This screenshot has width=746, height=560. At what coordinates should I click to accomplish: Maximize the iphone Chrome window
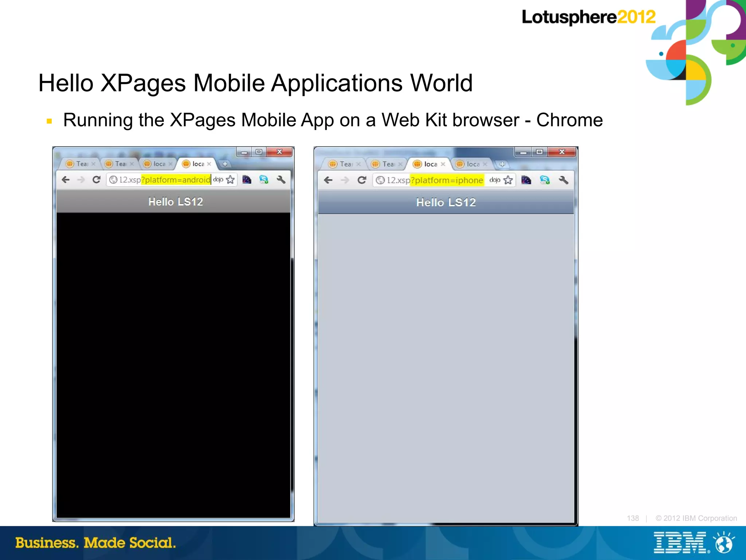tap(539, 152)
